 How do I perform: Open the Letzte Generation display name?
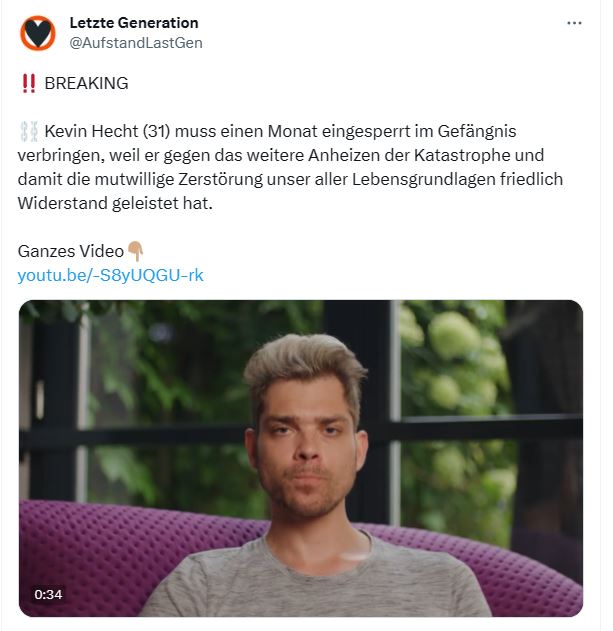click(134, 23)
